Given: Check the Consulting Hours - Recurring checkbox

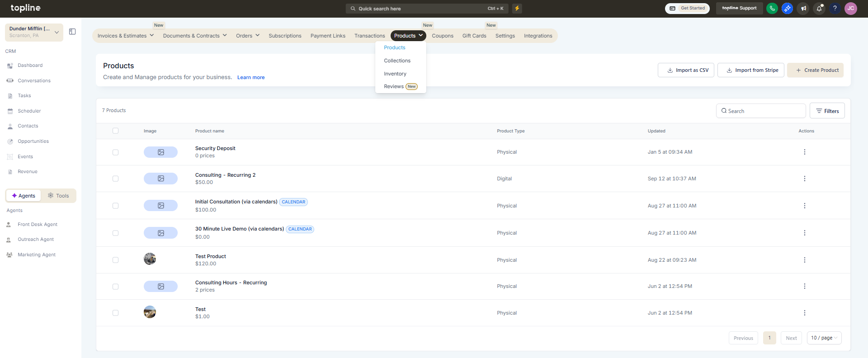Looking at the screenshot, I should tap(115, 287).
